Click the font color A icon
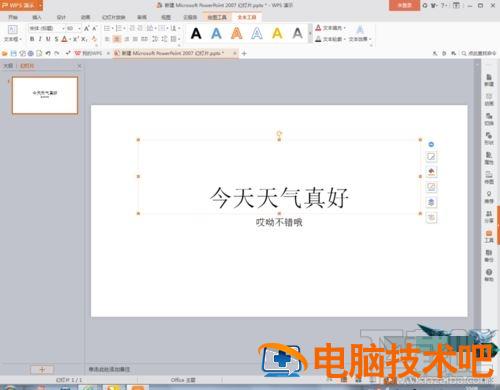 coord(64,39)
